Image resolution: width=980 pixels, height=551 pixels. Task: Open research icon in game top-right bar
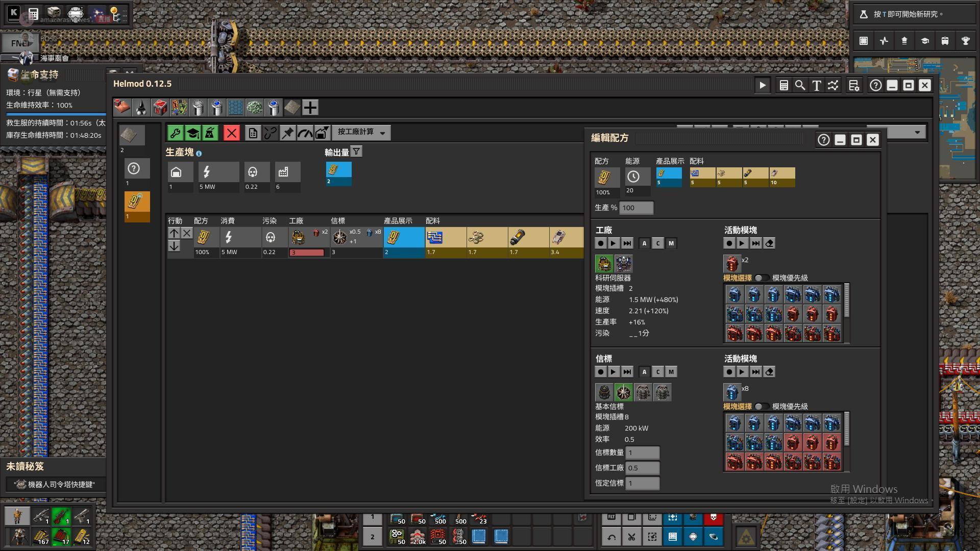[x=925, y=41]
